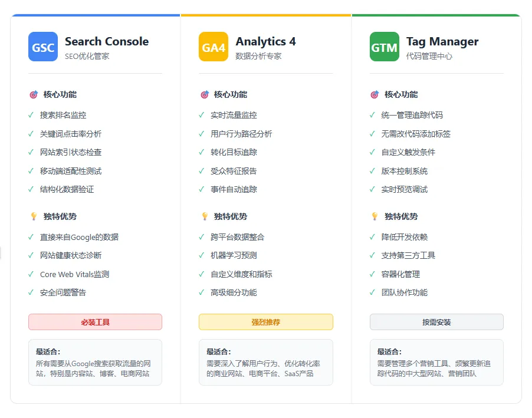Click the target icon in Search Console column
The image size is (532, 418).
[34, 94]
